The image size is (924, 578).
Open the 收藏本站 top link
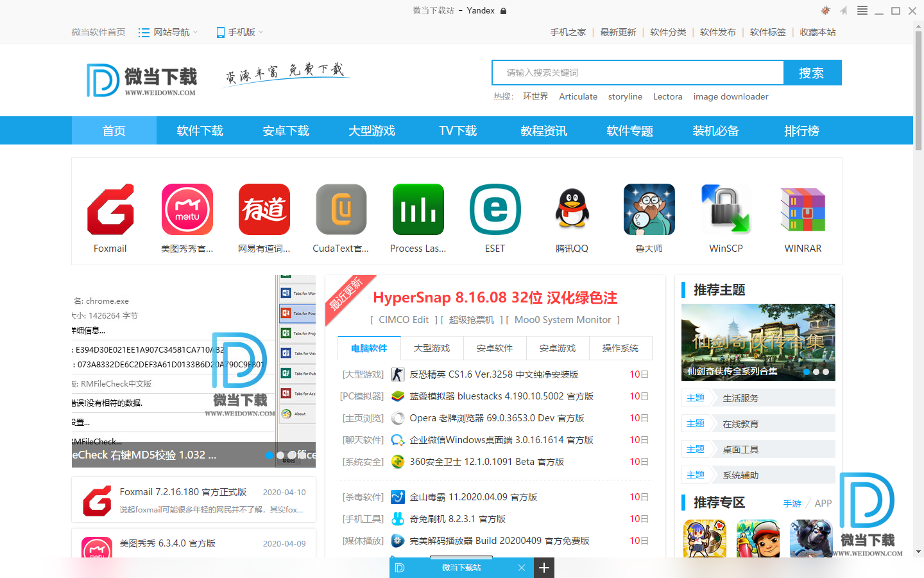tap(817, 32)
